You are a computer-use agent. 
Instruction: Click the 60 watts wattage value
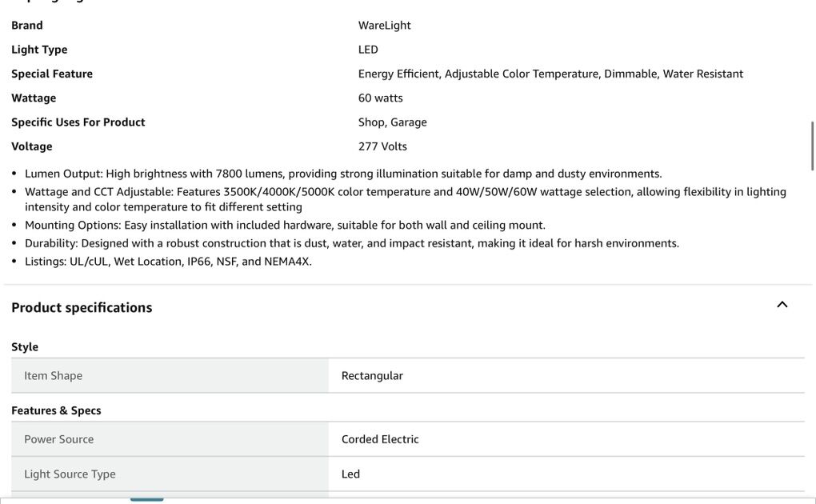coord(380,98)
